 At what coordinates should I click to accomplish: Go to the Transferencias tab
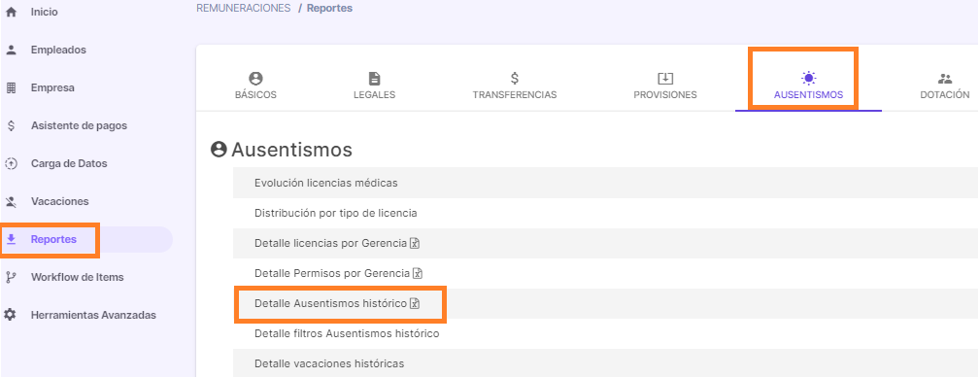(x=515, y=86)
